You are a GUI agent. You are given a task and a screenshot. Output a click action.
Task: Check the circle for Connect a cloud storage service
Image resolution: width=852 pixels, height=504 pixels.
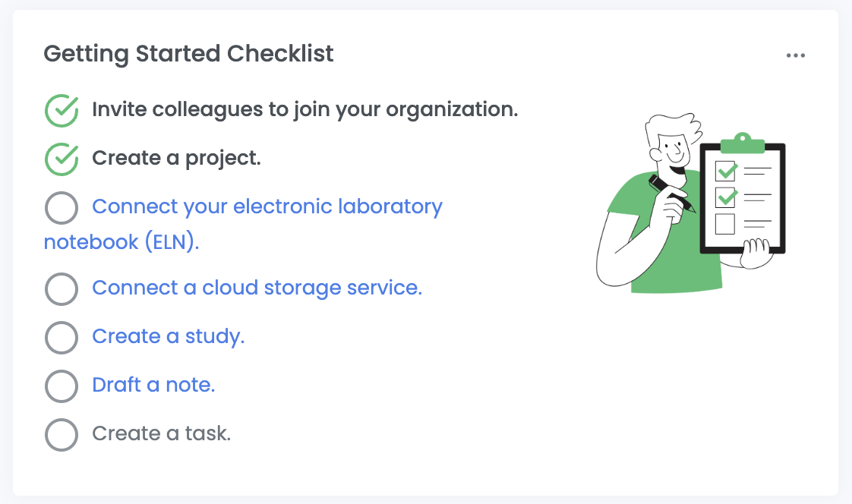[62, 288]
